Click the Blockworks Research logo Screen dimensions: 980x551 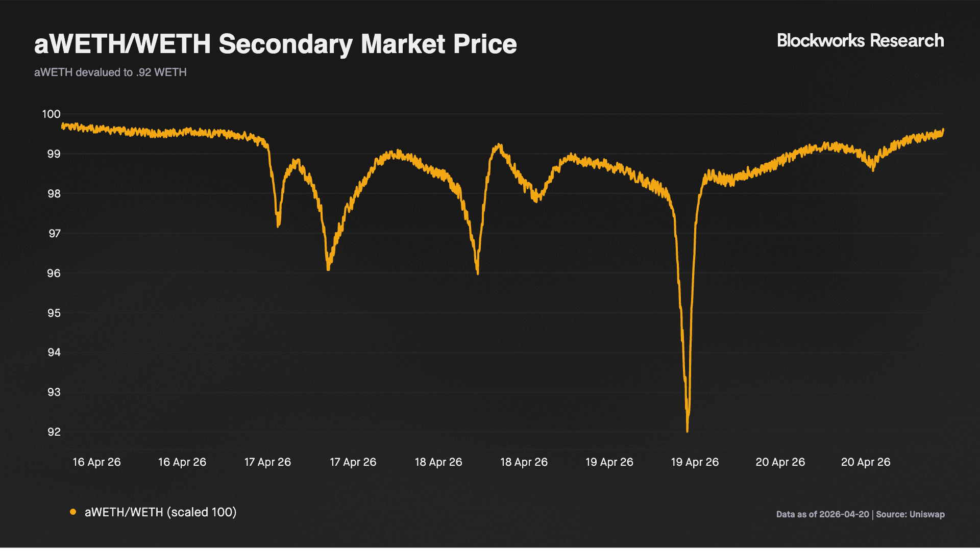[x=860, y=41]
